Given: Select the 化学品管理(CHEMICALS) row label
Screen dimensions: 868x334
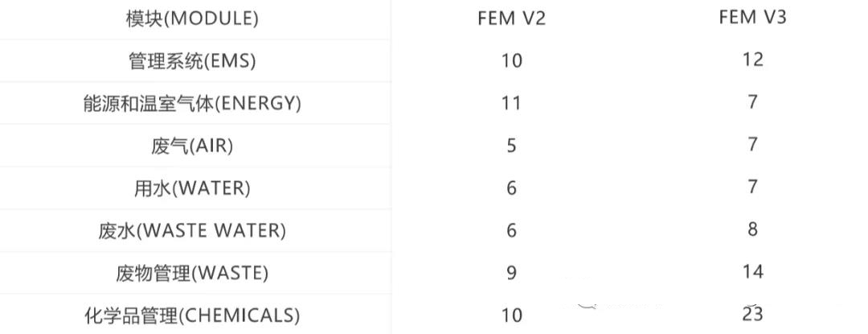Looking at the screenshot, I should click(x=192, y=315).
